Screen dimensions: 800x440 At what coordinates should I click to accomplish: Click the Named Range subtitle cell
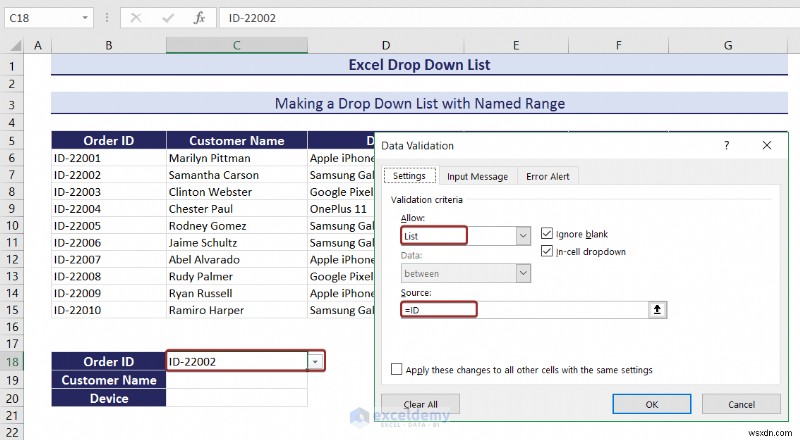point(419,104)
